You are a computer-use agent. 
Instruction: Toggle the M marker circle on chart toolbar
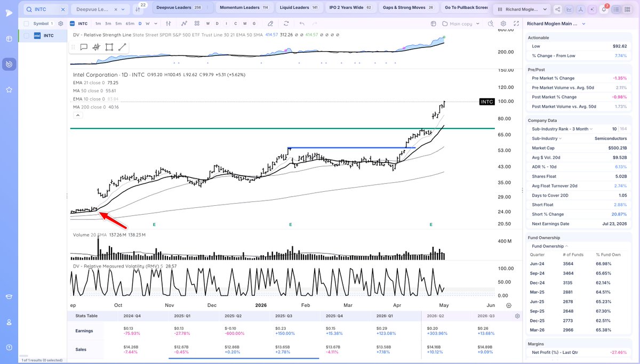[x=244, y=24]
